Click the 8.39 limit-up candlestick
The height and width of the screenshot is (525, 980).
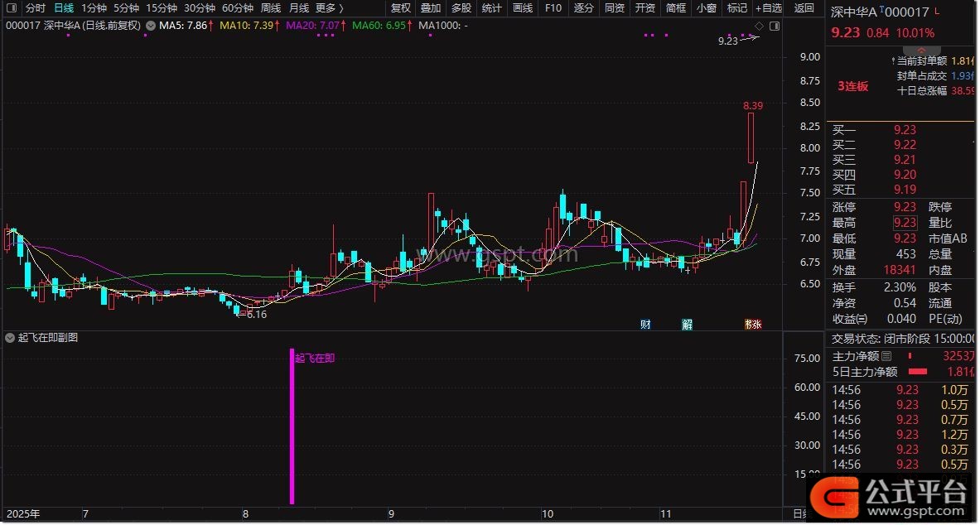click(x=751, y=137)
